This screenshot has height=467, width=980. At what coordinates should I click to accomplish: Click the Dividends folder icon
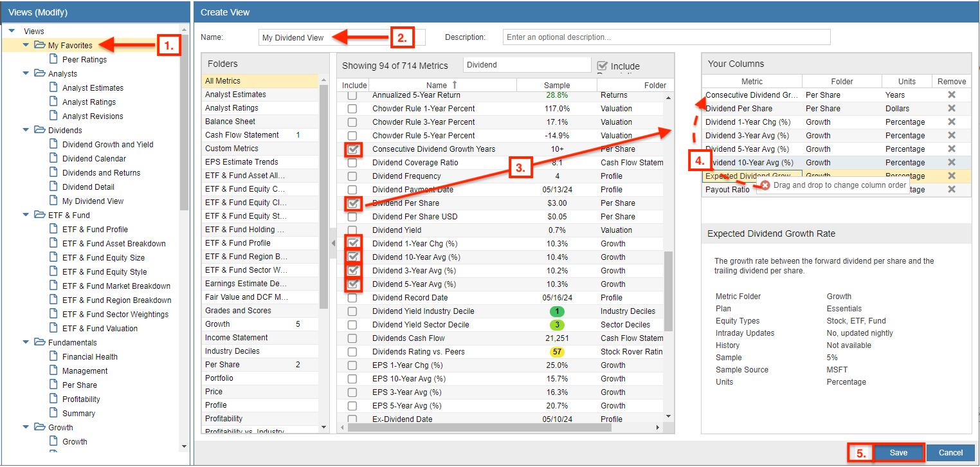[40, 130]
